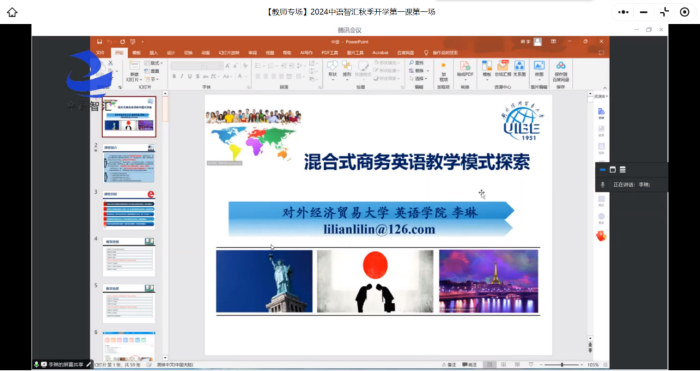Click the fit slide to window button
Screen dimensions: 700x371
(605, 365)
